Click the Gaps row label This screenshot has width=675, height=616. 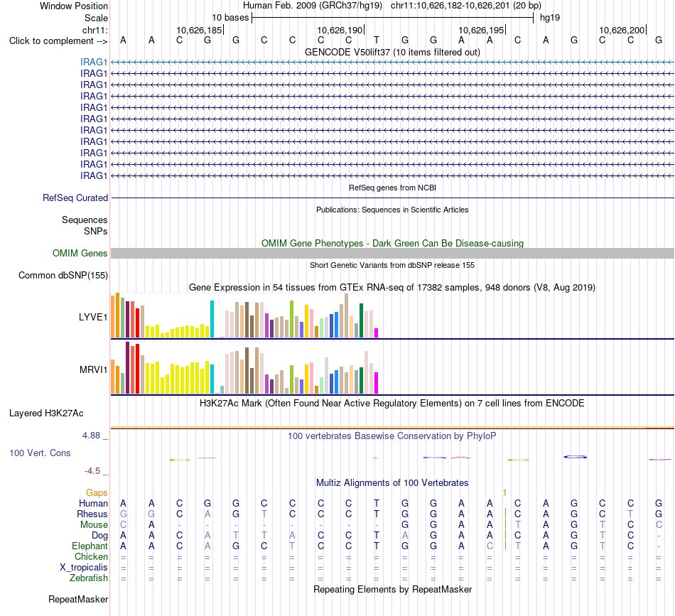(97, 492)
